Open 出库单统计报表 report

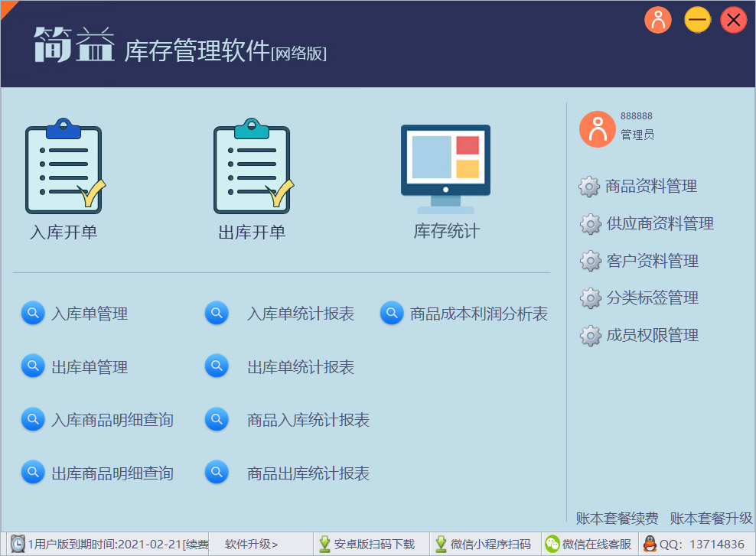tap(301, 368)
